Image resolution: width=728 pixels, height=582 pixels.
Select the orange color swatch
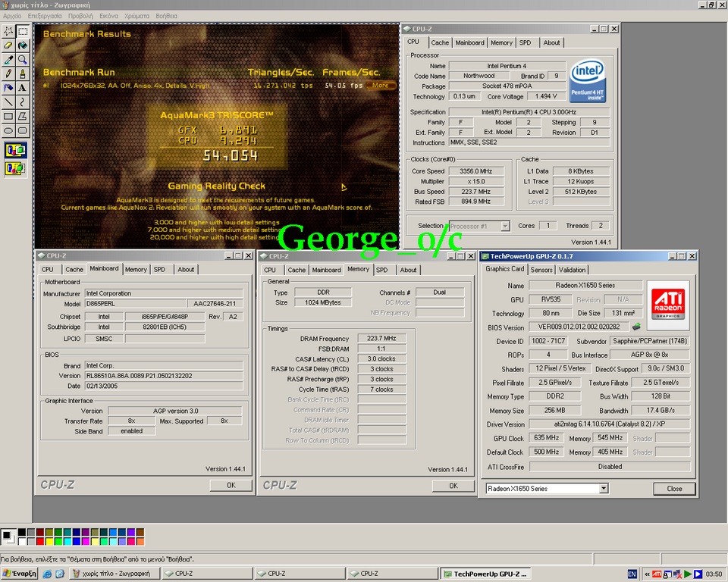(x=140, y=541)
